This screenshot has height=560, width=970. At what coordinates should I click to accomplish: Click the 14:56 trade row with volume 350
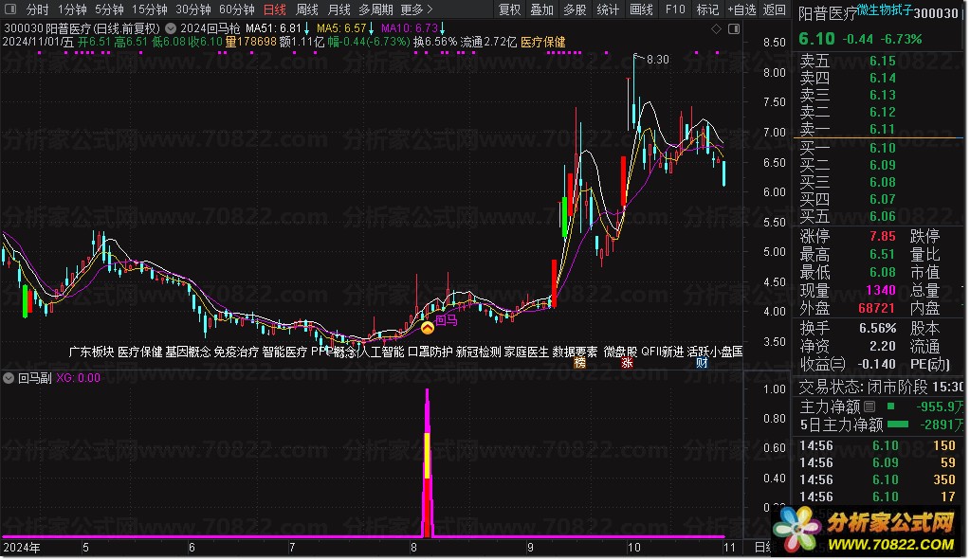[x=878, y=479]
